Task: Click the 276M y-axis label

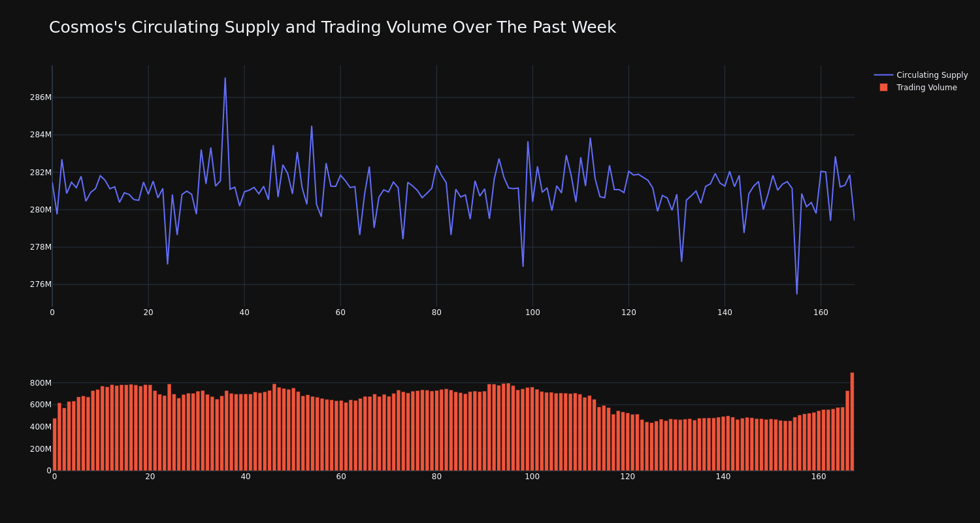Action: point(41,284)
